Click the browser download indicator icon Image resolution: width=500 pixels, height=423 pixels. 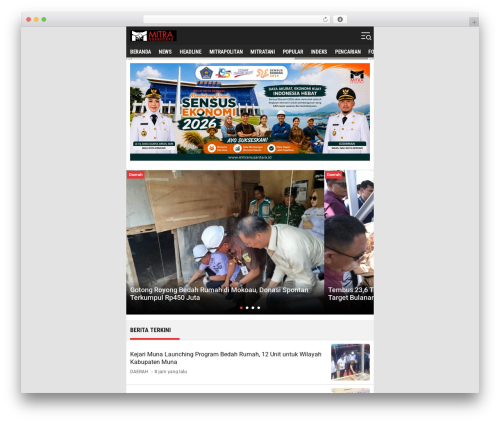tap(340, 19)
